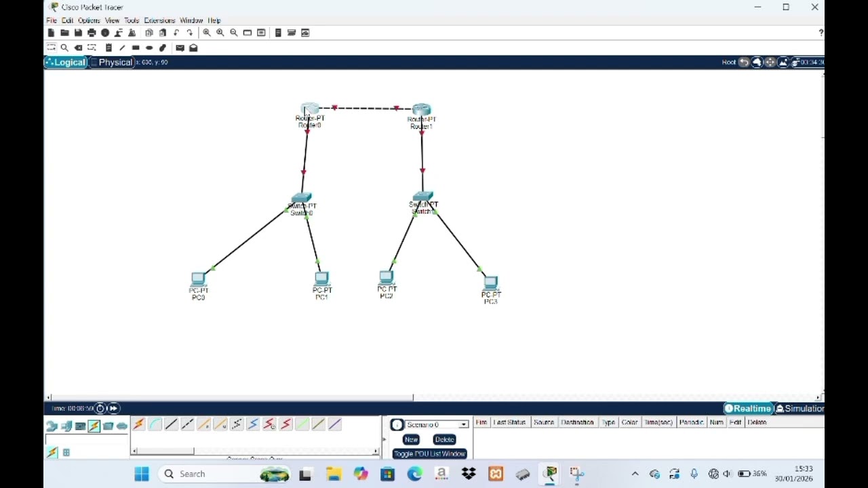Click the Toggle PDU List Window button
Image resolution: width=868 pixels, height=488 pixels.
429,453
